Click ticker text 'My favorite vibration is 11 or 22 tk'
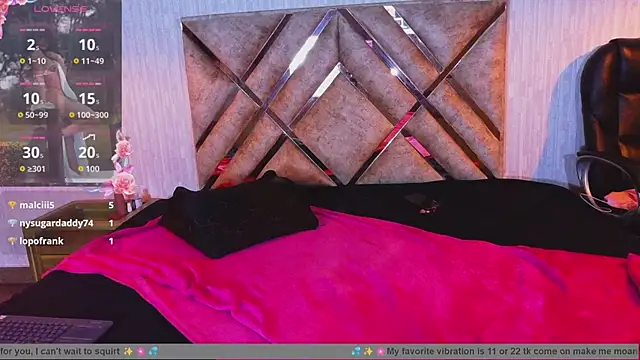This screenshot has height=360, width=640. coord(459,351)
